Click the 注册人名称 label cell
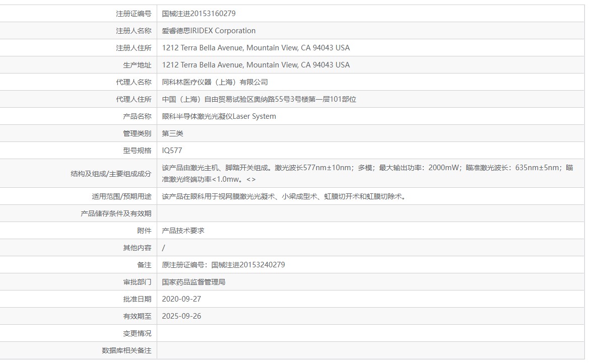 134,31
